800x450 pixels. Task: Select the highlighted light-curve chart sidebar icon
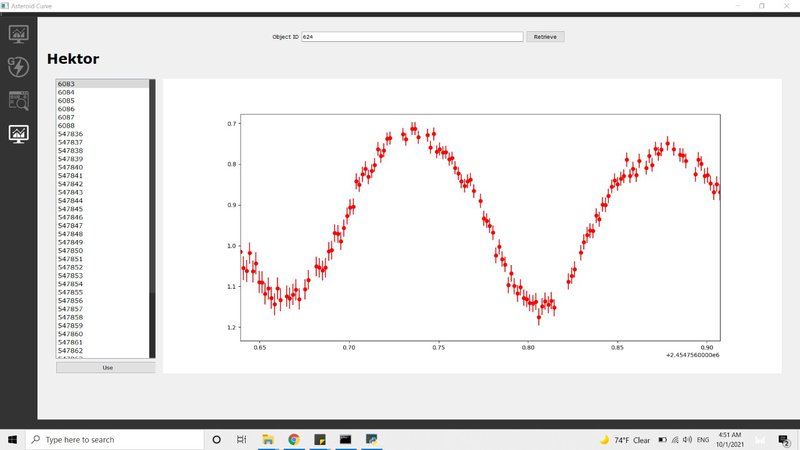pos(18,134)
